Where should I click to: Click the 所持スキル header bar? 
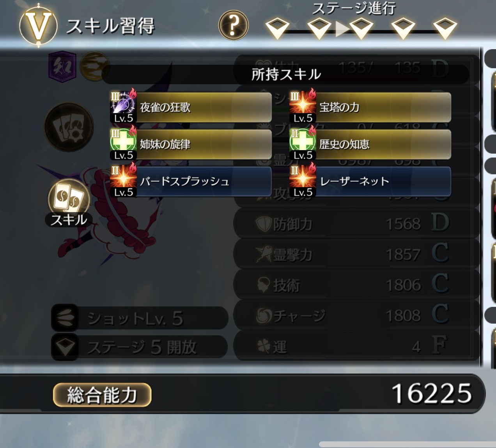click(x=286, y=74)
